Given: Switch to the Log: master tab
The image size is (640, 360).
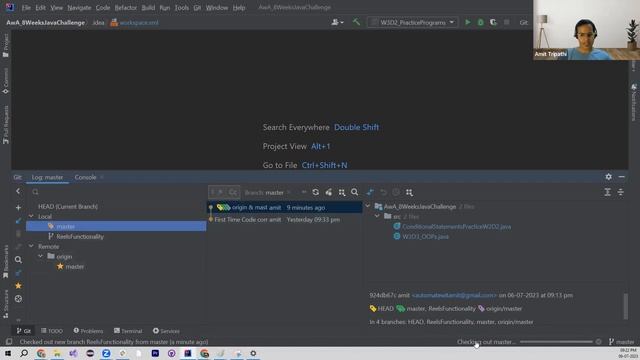Looking at the screenshot, I should pyautogui.click(x=47, y=177).
